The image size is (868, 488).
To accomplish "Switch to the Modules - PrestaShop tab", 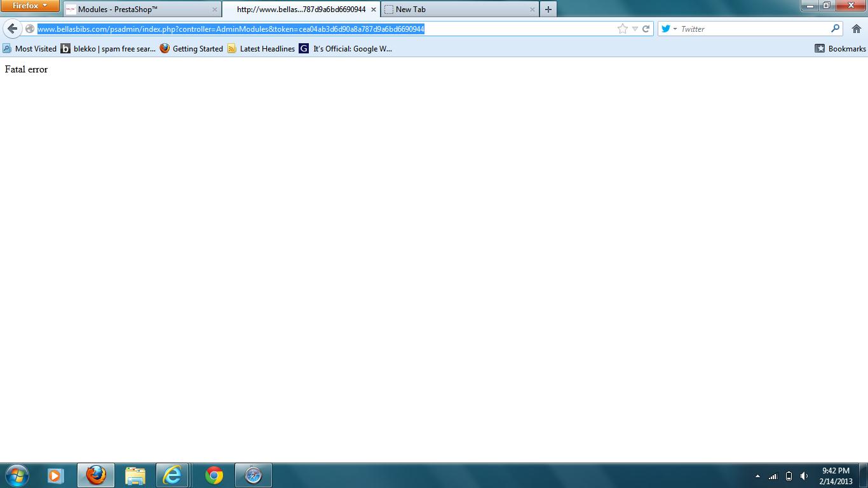I will click(142, 10).
